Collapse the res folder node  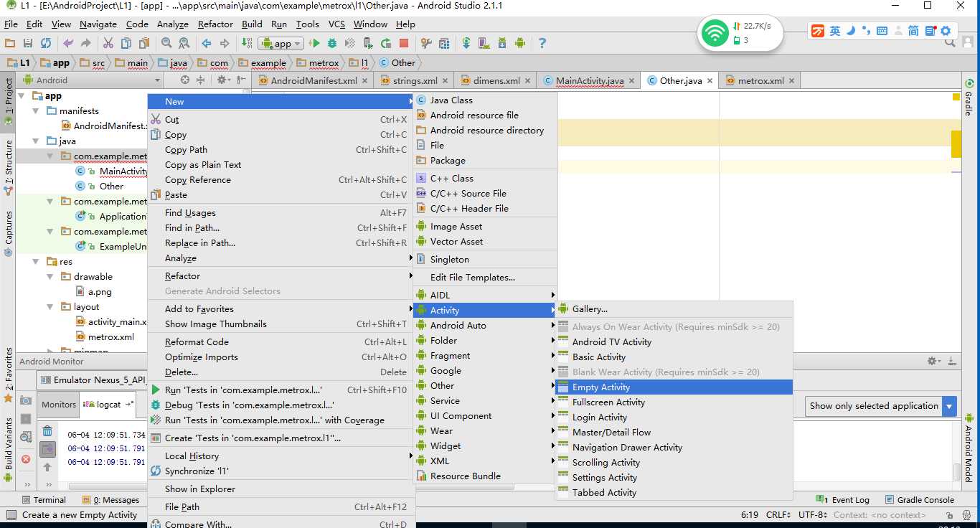[x=36, y=261]
